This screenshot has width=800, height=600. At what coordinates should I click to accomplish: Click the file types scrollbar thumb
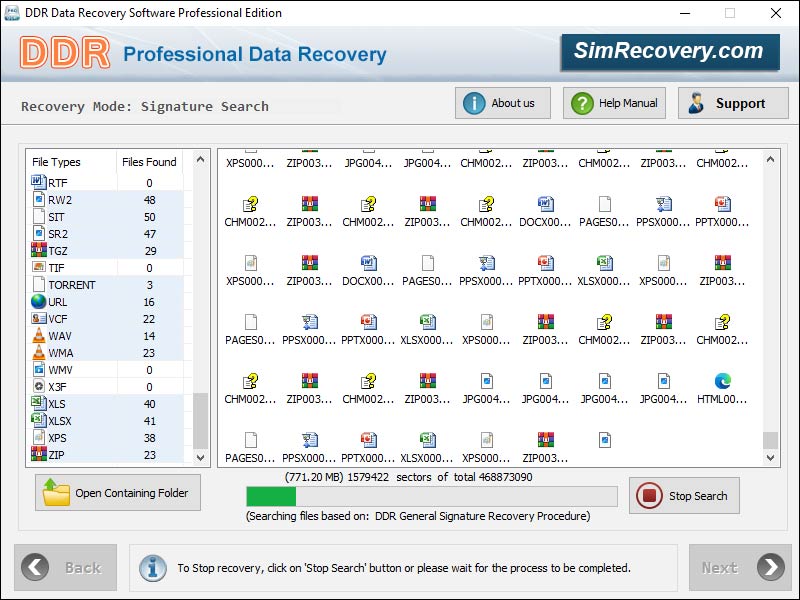tap(201, 420)
